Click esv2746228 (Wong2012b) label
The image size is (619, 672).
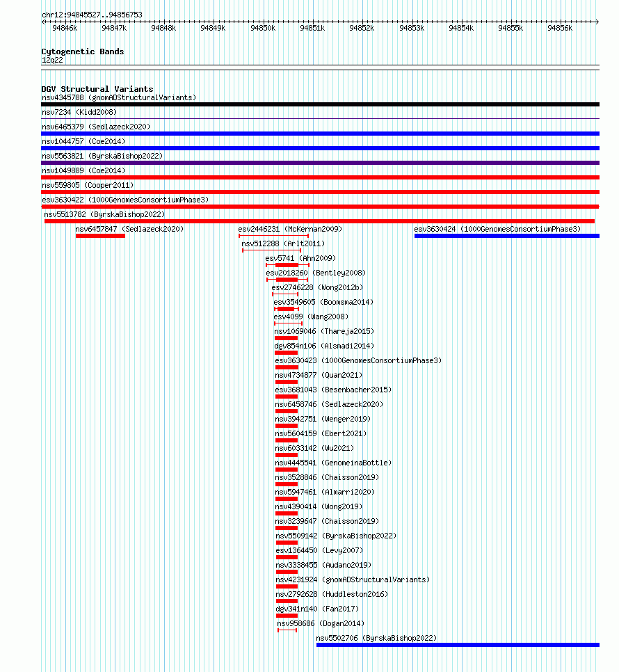tap(317, 287)
